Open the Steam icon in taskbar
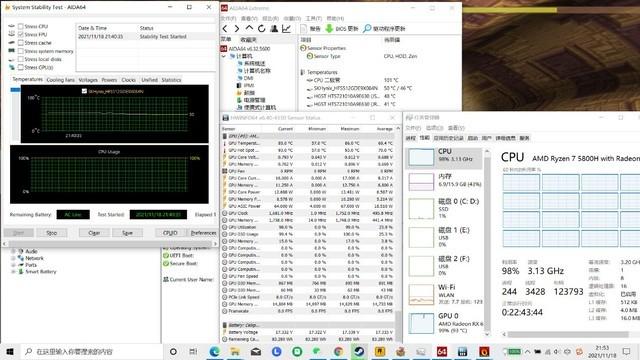Image resolution: width=640 pixels, height=360 pixels. 359,351
